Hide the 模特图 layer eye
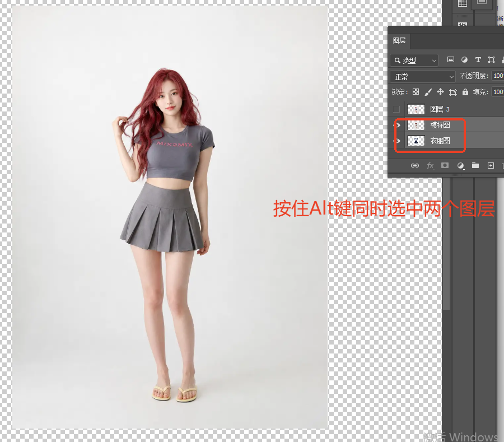Screen dimensions: 504x442 click(398, 125)
